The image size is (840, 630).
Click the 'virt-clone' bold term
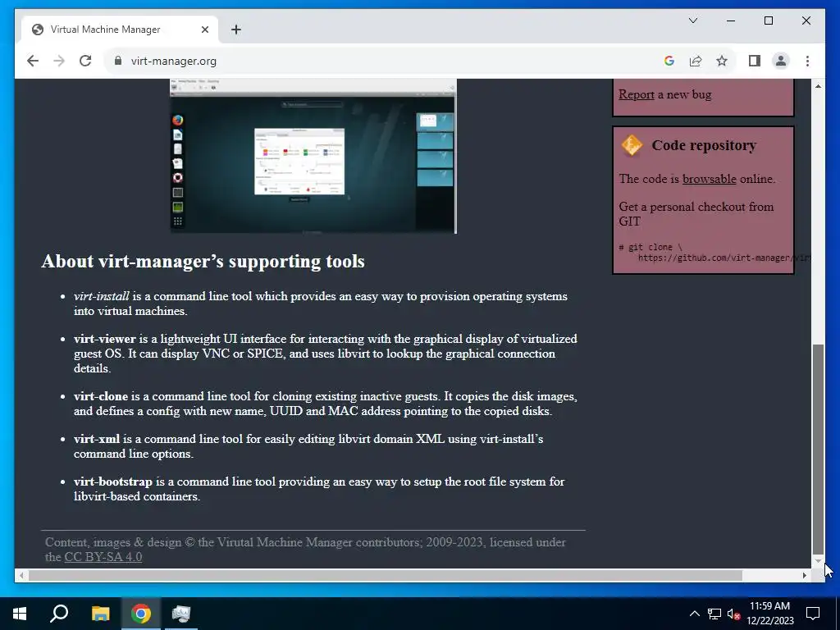coord(101,396)
